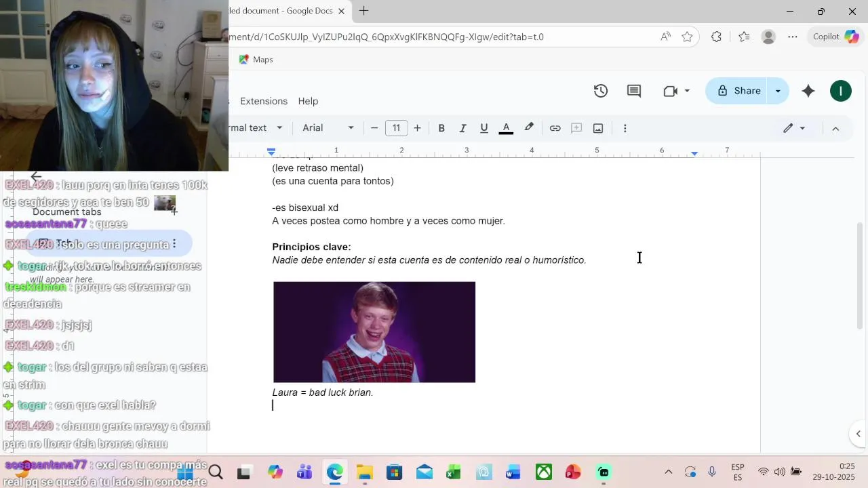Add a comment from the toolbar
Viewport: 868px width, 488px height.
click(x=576, y=128)
